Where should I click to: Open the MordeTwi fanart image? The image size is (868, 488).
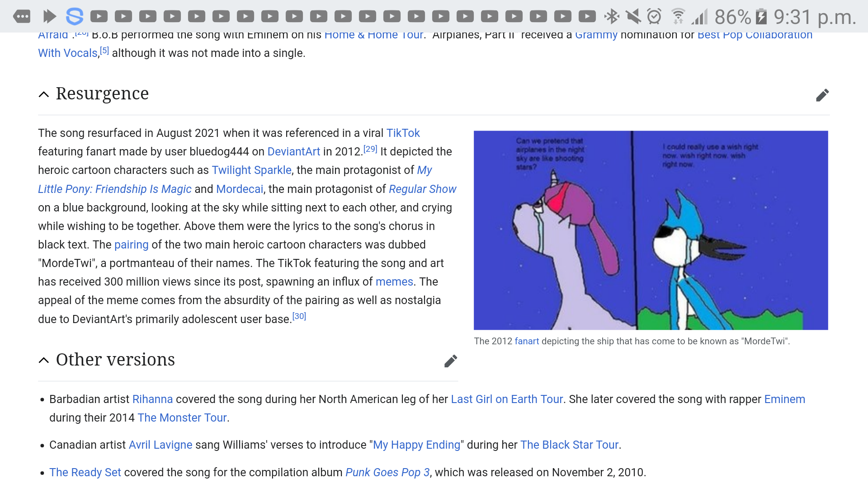tap(651, 230)
